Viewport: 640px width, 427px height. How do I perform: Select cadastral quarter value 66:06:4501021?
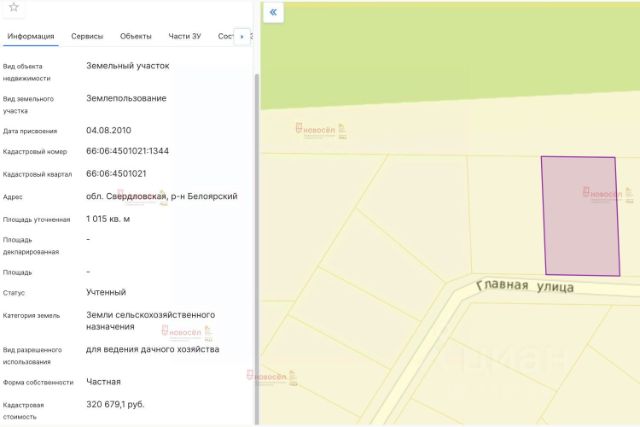pos(116,173)
